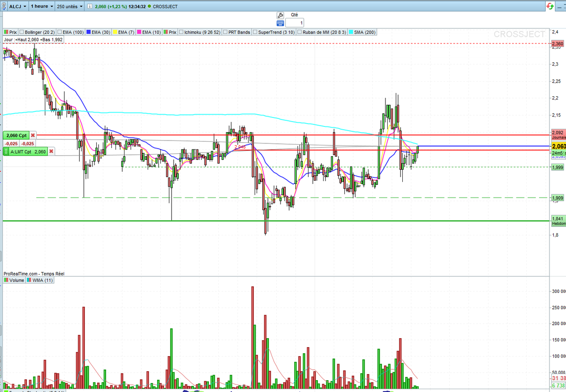Click the blue keyboard trading icon
The width and height of the screenshot is (566, 392).
[x=280, y=23]
